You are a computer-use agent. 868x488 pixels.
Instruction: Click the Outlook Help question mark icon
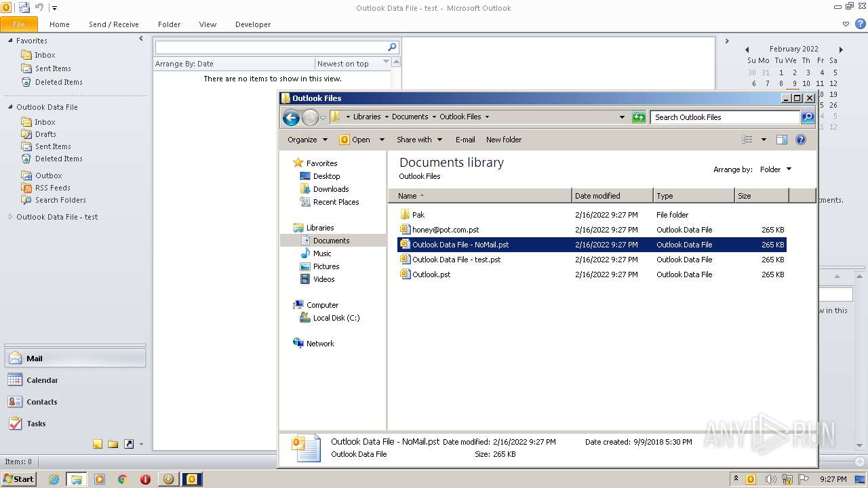[x=860, y=24]
